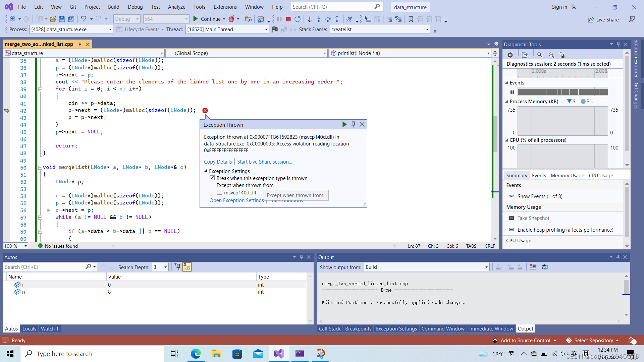Image resolution: width=644 pixels, height=362 pixels.
Task: Click the Zoom In icon in Diagnostic Tools
Action: tap(539, 55)
